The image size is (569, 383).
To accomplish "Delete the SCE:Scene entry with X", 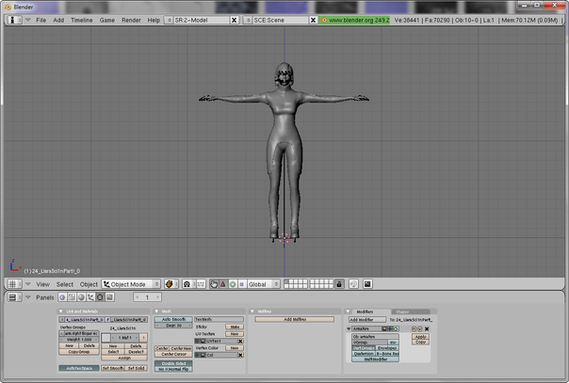I will (x=313, y=20).
